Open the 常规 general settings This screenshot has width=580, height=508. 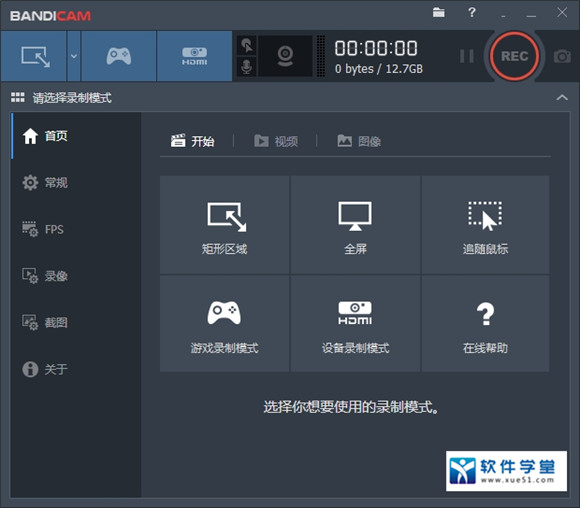coord(76,182)
